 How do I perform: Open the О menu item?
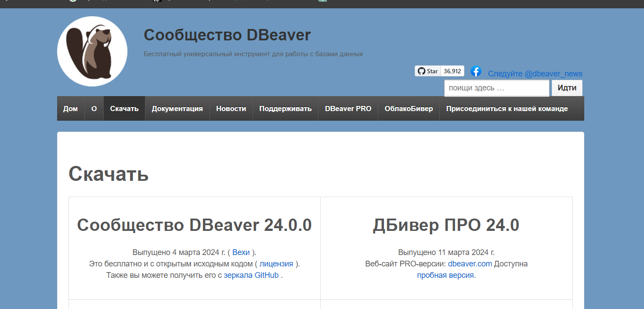click(94, 108)
